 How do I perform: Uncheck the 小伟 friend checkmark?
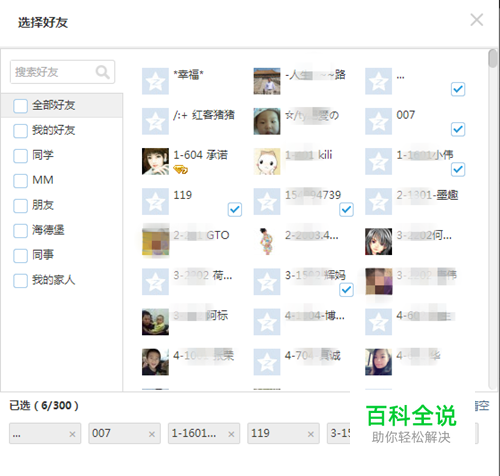pos(458,169)
